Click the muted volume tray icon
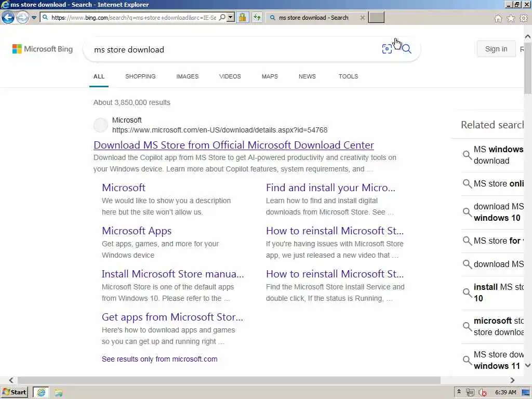This screenshot has height=399, width=532. [x=482, y=392]
